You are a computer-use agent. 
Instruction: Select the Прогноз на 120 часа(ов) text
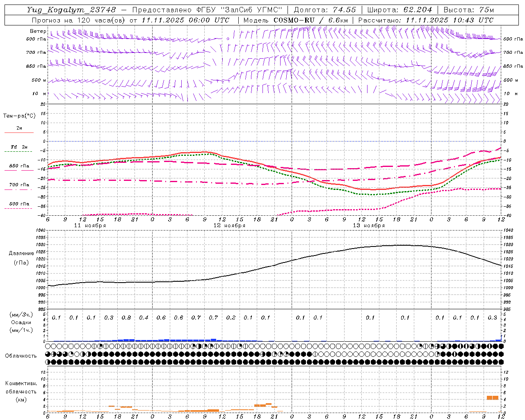point(79,20)
